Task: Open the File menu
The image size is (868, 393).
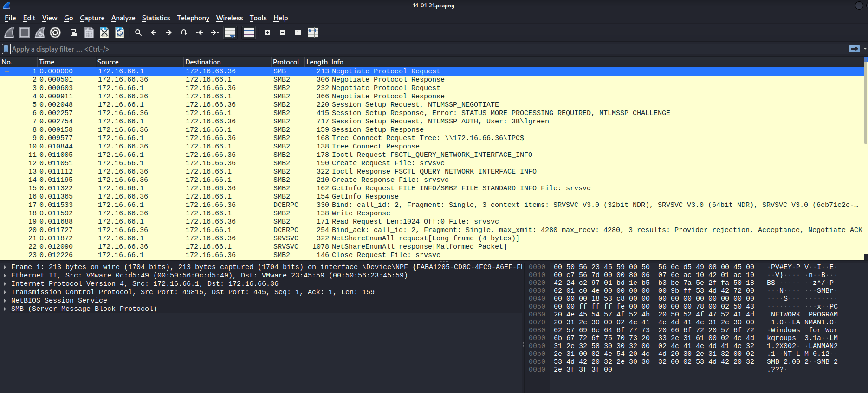Action: point(10,18)
